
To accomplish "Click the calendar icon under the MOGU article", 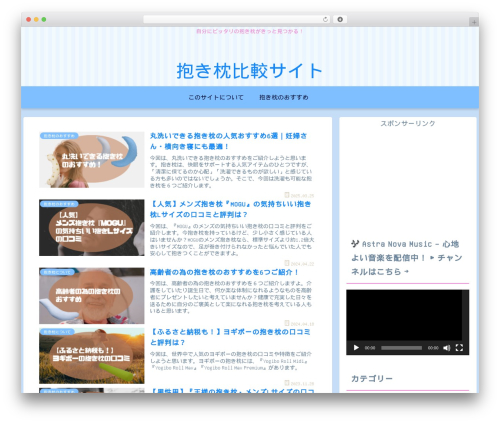I will [287, 263].
